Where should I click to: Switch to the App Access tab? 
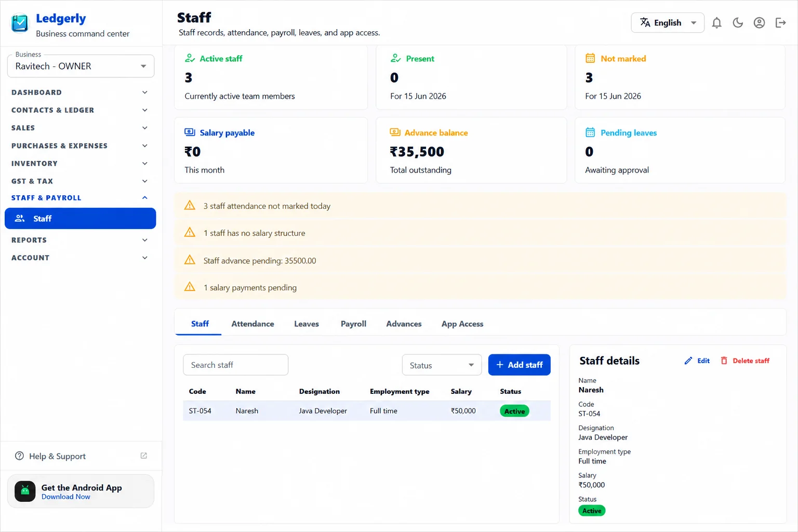462,324
